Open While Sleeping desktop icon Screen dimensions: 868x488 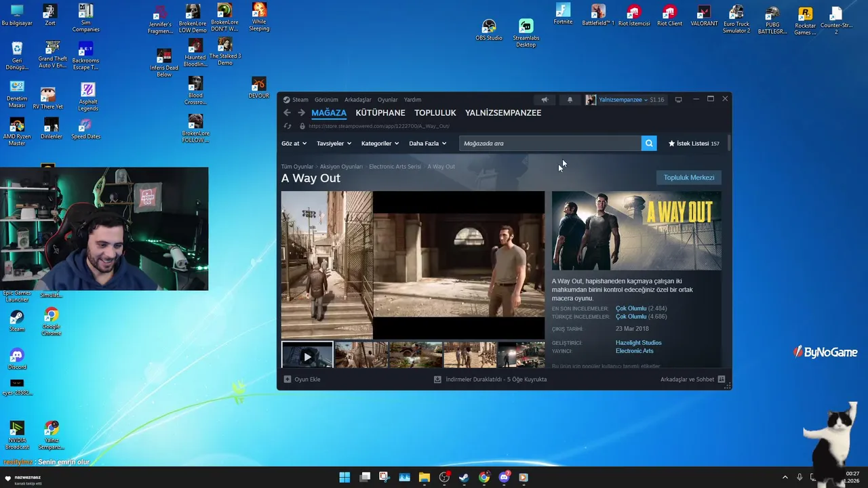[x=259, y=17]
